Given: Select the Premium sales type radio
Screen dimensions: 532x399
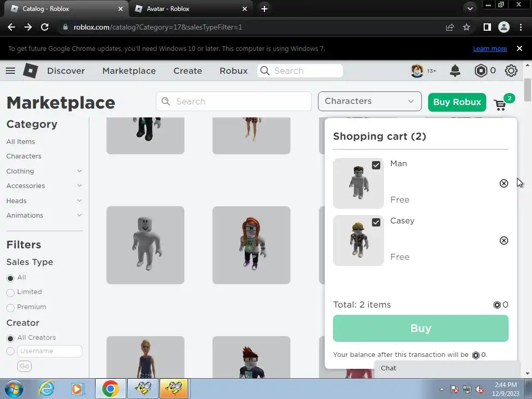Looking at the screenshot, I should click(10, 308).
